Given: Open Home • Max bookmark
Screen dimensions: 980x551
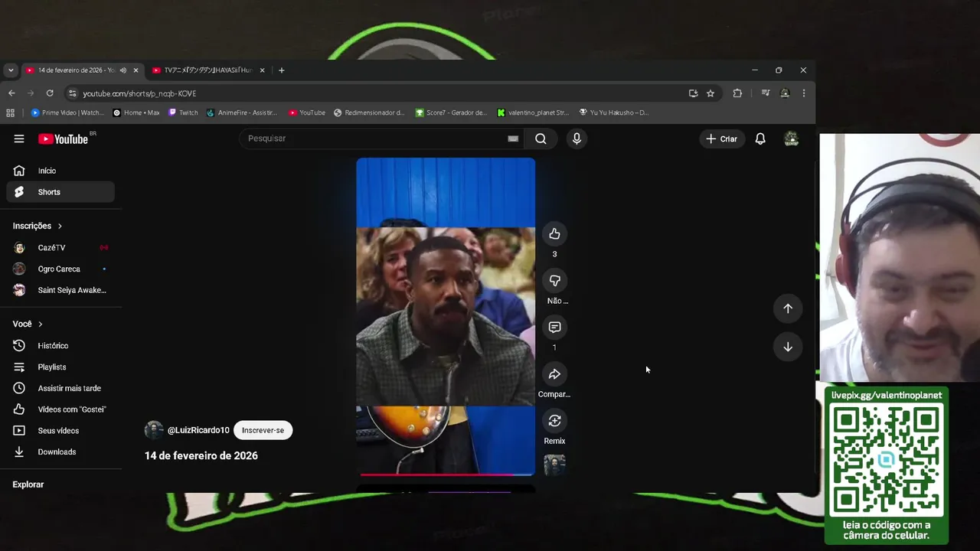Looking at the screenshot, I should click(x=136, y=112).
